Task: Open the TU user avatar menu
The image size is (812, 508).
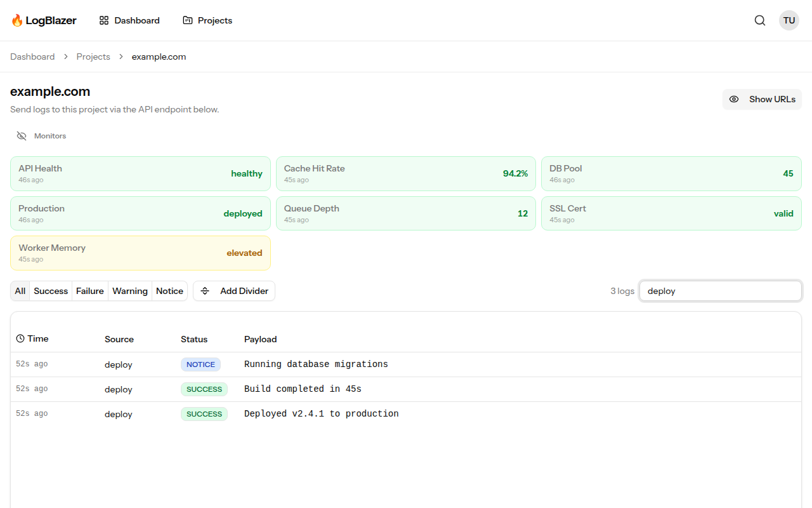Action: [x=789, y=20]
